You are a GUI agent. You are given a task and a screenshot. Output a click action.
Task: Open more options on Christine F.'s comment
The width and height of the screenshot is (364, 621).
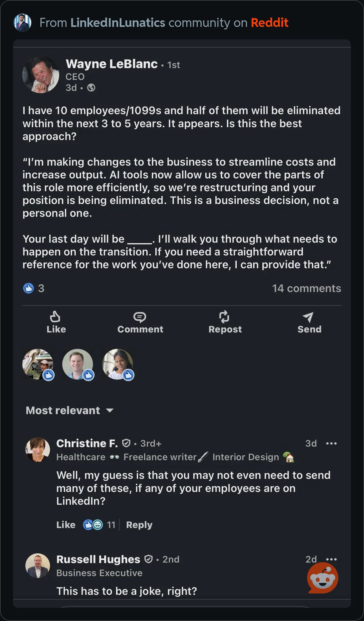point(331,443)
